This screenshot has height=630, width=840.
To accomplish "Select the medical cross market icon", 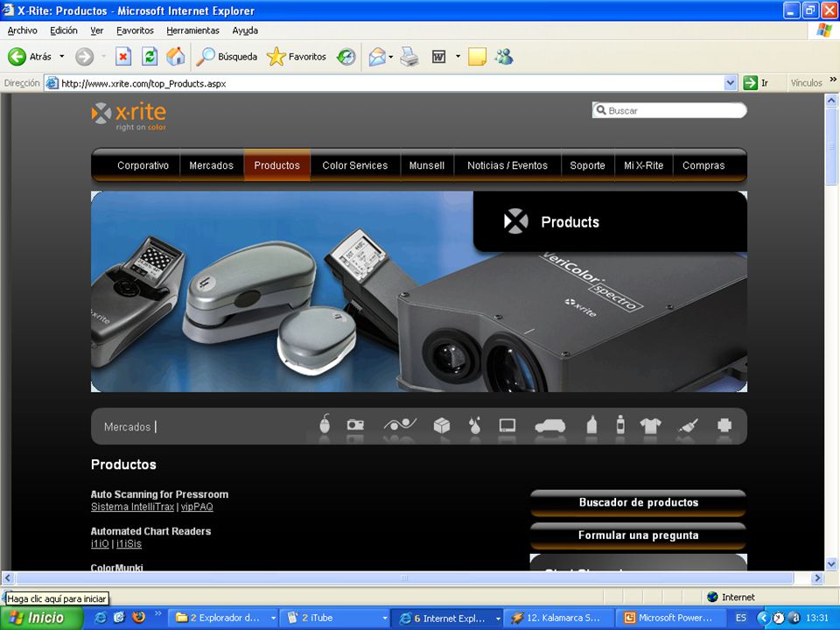I will 724,425.
